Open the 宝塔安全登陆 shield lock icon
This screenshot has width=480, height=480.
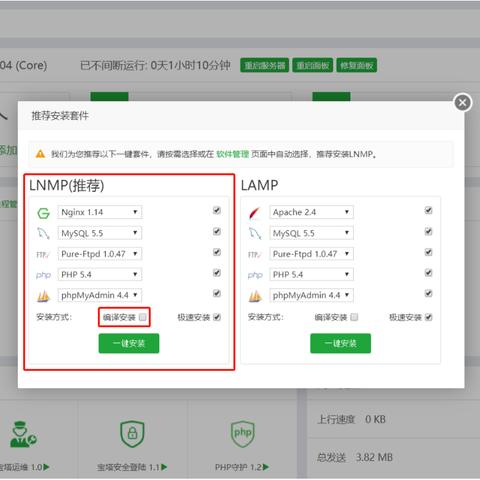click(132, 433)
